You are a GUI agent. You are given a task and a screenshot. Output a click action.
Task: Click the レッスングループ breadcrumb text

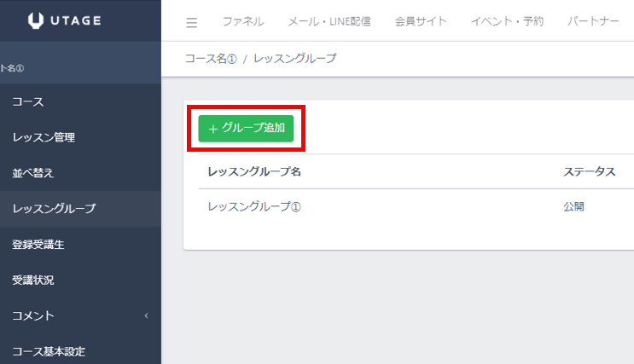[294, 59]
